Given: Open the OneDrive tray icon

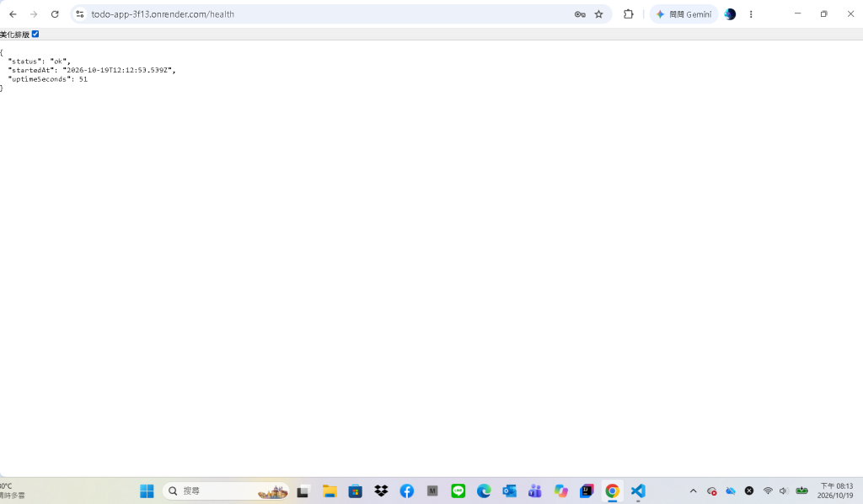Looking at the screenshot, I should click(731, 491).
